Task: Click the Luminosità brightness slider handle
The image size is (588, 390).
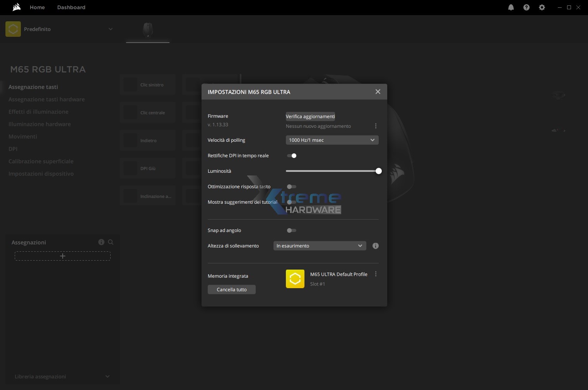Action: (379, 171)
